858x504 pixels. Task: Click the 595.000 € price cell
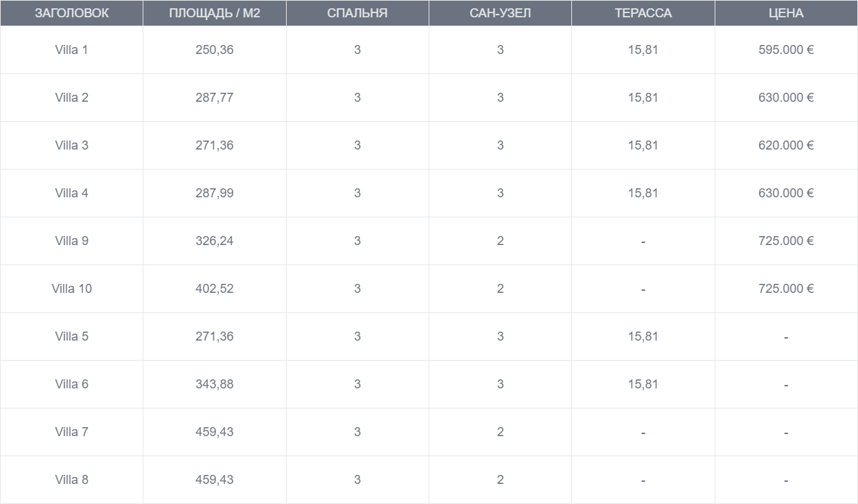click(786, 50)
